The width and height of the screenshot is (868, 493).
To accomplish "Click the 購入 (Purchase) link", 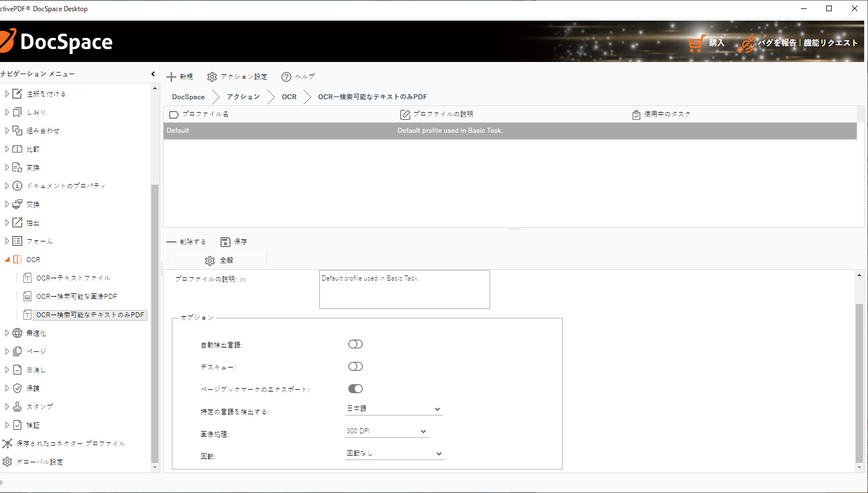I will point(717,43).
